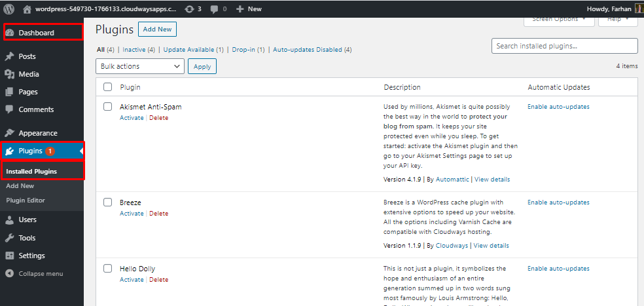Open Plugin Editor submenu item
The width and height of the screenshot is (644, 306).
pos(26,201)
